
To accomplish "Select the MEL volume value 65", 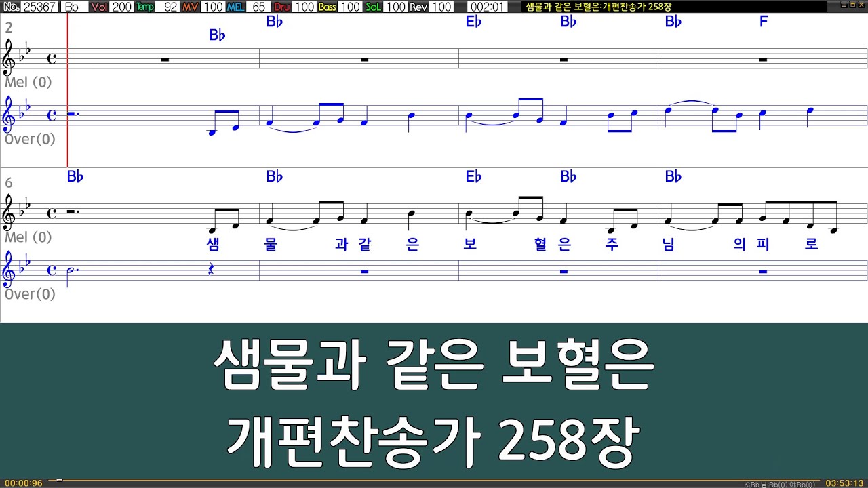I will point(258,7).
